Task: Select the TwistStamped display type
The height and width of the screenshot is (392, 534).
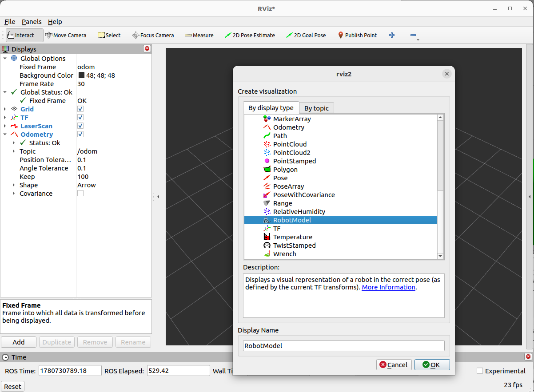Action: [294, 245]
